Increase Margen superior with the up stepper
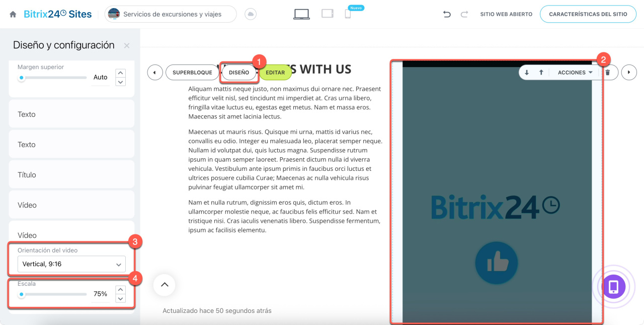Viewport: 644px width, 325px height. click(x=120, y=73)
